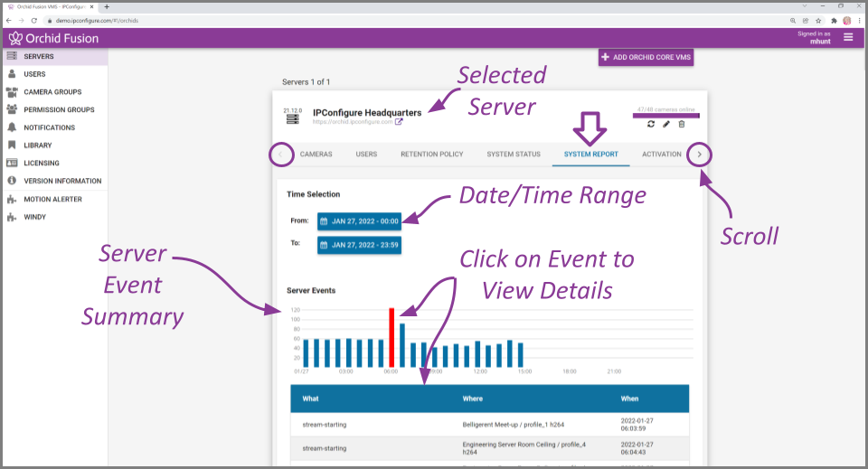The width and height of the screenshot is (868, 469).
Task: Open Licensing in sidebar
Action: point(55,164)
